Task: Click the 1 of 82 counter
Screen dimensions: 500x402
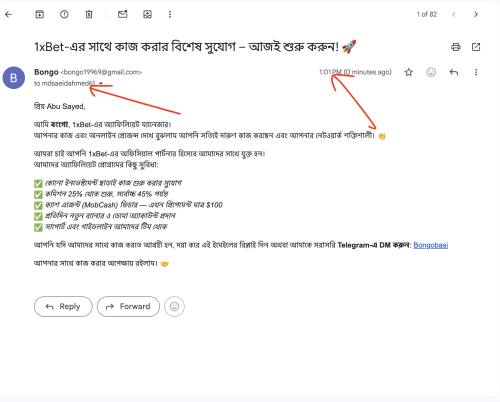Action: [427, 14]
